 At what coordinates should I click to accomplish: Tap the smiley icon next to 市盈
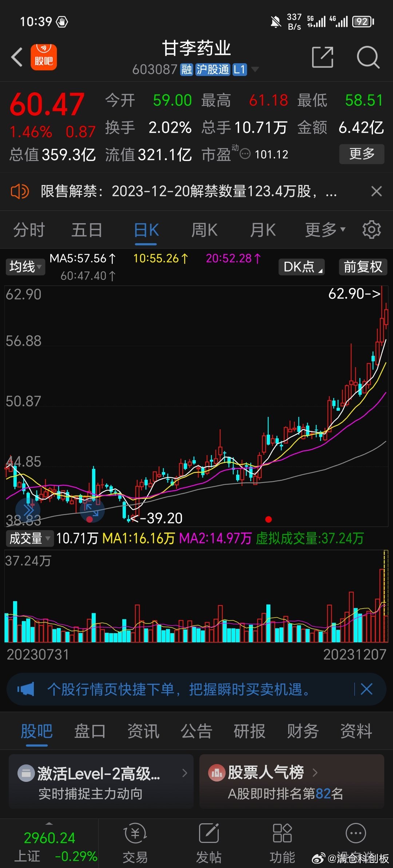click(245, 154)
